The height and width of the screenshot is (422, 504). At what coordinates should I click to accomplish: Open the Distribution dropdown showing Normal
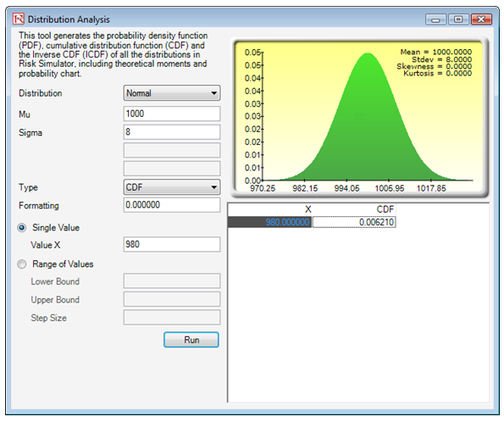pos(172,93)
